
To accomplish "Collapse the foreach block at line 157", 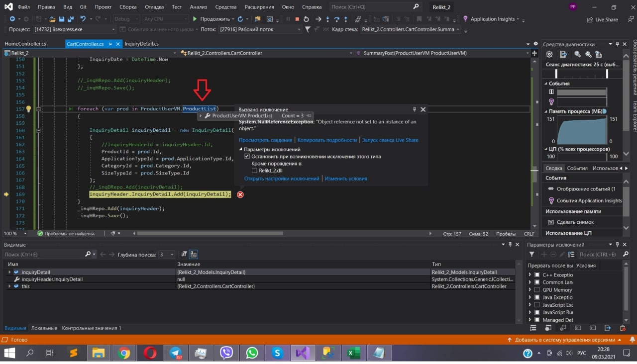I will click(38, 108).
